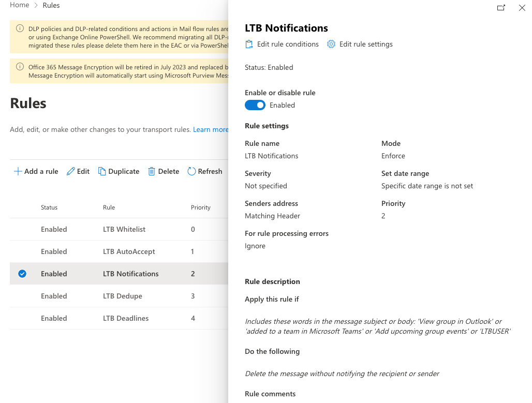
Task: Expand the details pane to full screen
Action: click(x=501, y=7)
